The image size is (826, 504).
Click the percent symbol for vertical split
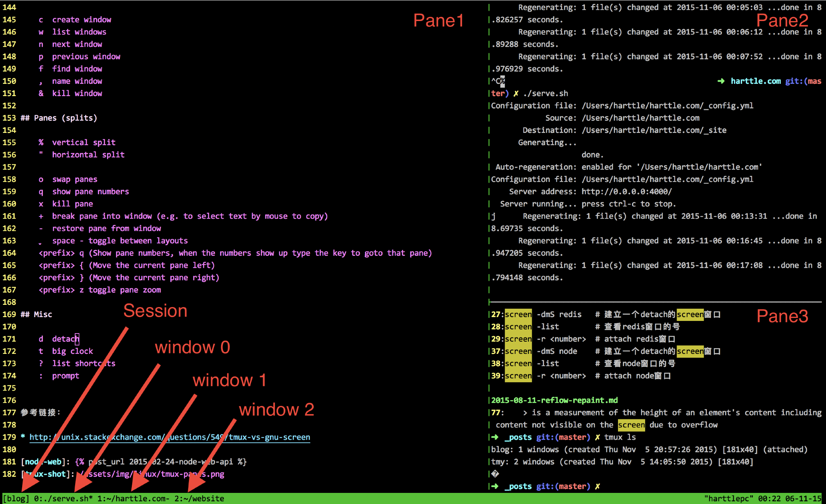coord(41,142)
